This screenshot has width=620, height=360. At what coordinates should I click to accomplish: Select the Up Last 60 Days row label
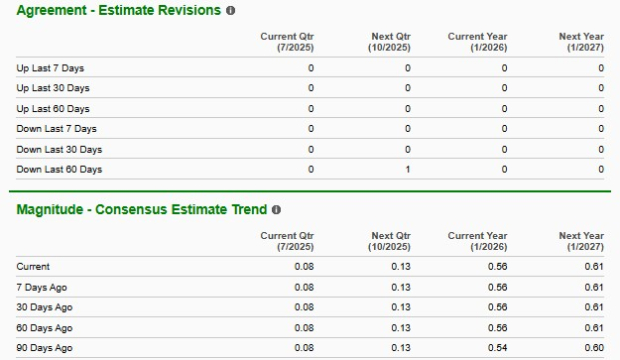coord(53,108)
